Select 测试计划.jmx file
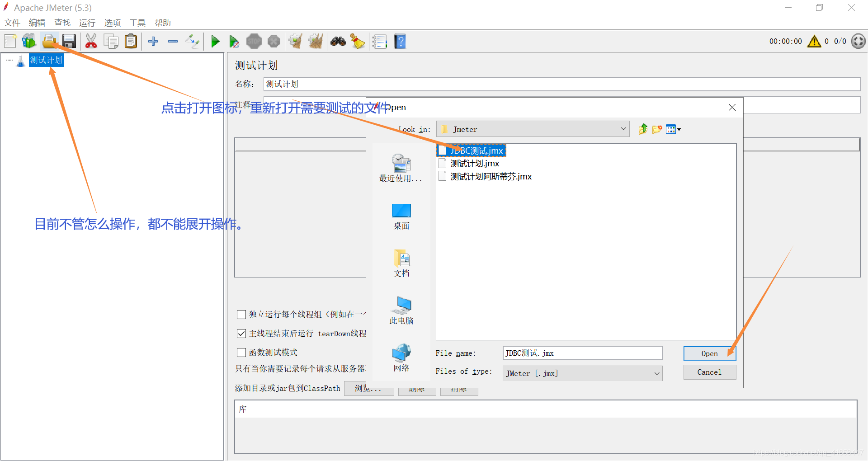 (x=469, y=163)
